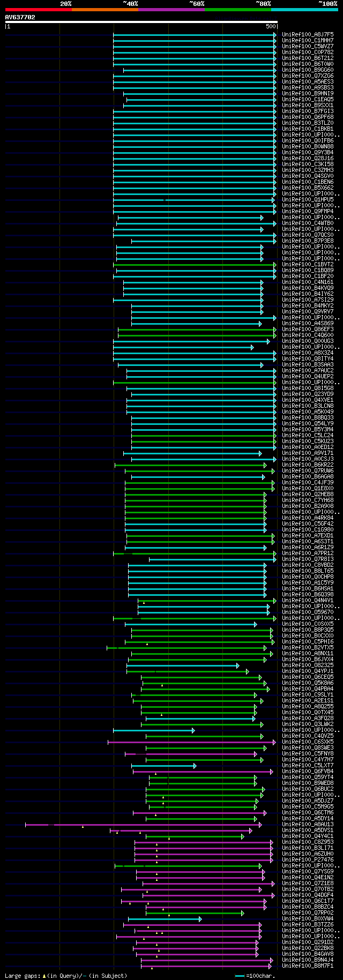This screenshot has height=980, width=343.
Task: Select the UniRef100_B8M7F1 label
Action: (308, 966)
